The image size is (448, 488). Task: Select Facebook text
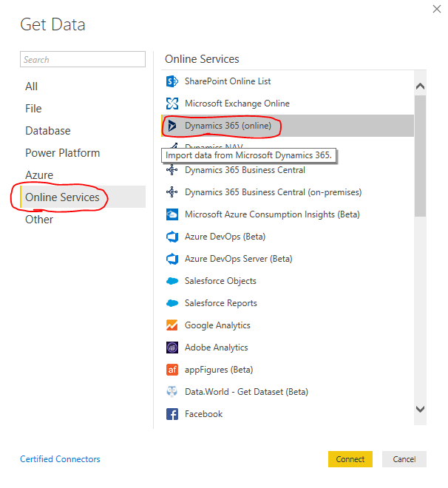(204, 414)
